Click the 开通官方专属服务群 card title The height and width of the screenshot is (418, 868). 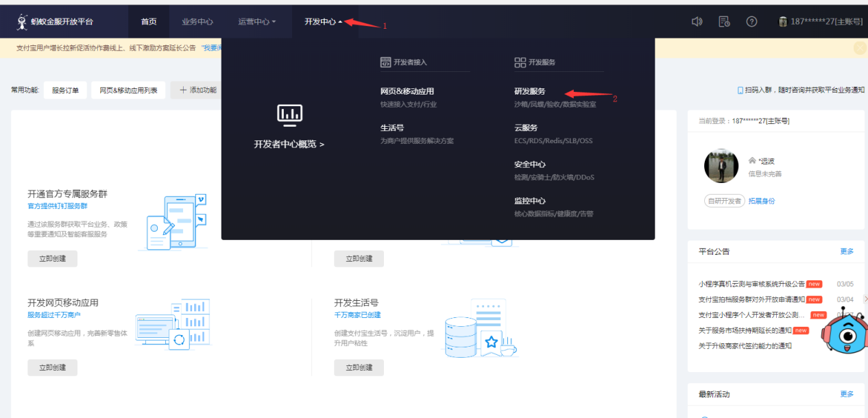(67, 194)
